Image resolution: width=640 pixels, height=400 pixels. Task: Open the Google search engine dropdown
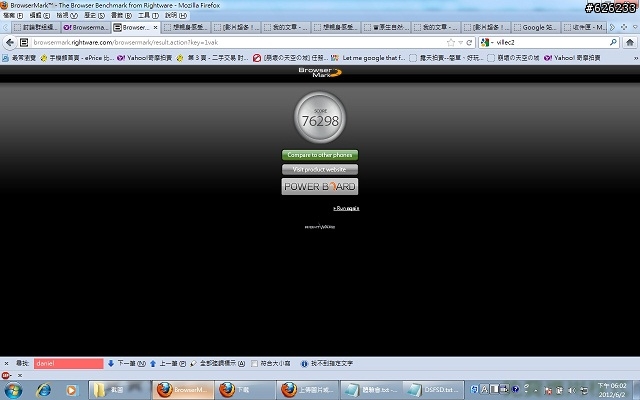(x=486, y=42)
